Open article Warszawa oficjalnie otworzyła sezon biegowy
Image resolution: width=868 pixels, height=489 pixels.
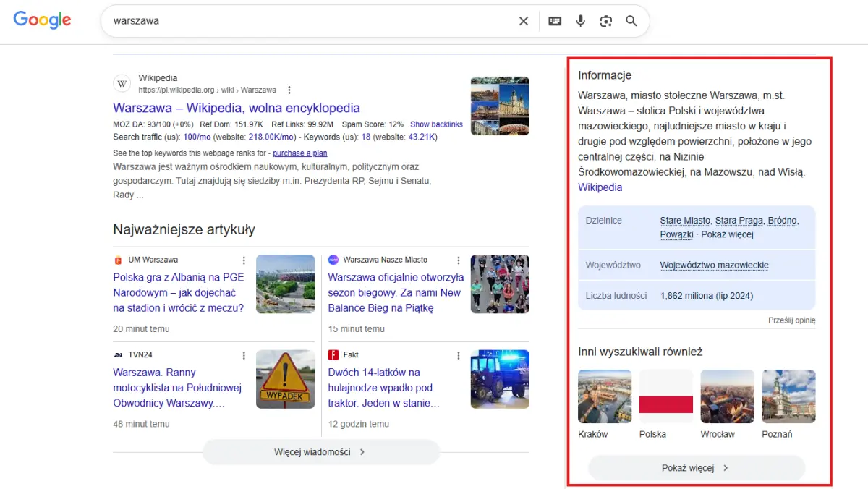[396, 292]
